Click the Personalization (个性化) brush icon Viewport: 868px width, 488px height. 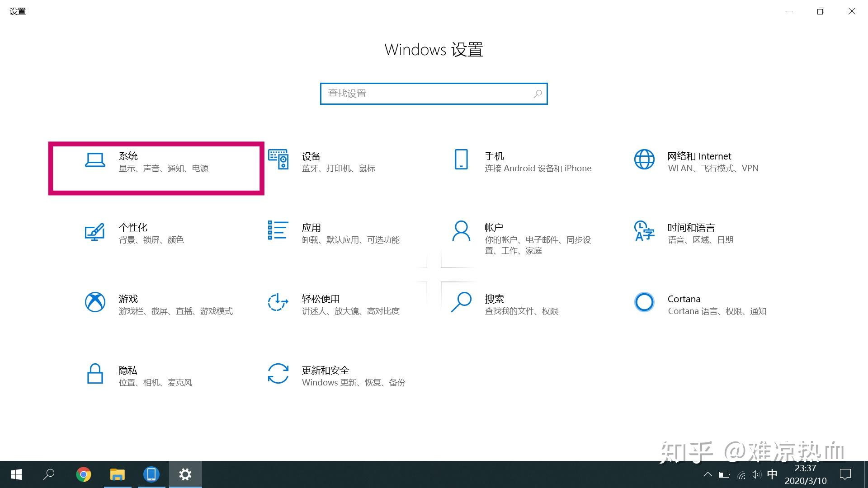click(x=95, y=231)
